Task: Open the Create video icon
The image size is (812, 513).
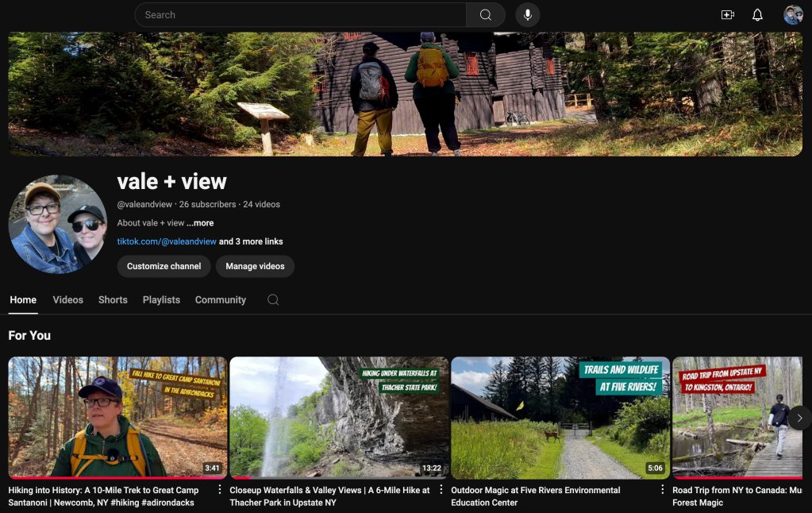Action: coord(727,15)
